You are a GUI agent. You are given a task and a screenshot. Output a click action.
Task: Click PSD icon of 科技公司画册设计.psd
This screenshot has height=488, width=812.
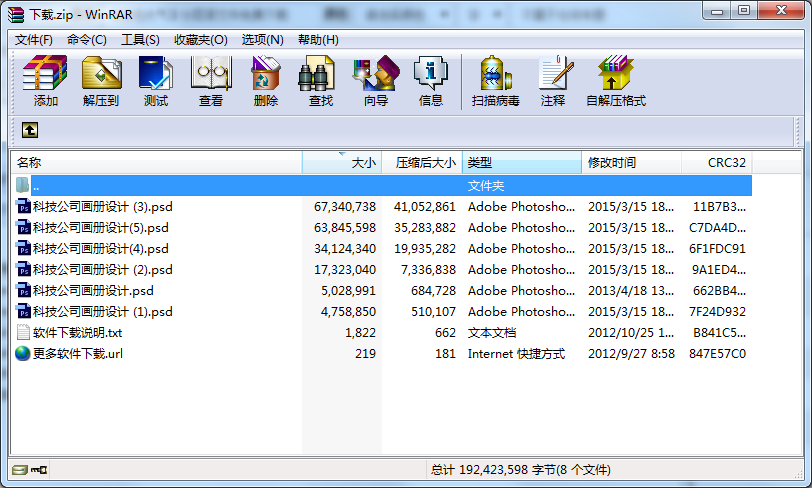coord(23,291)
